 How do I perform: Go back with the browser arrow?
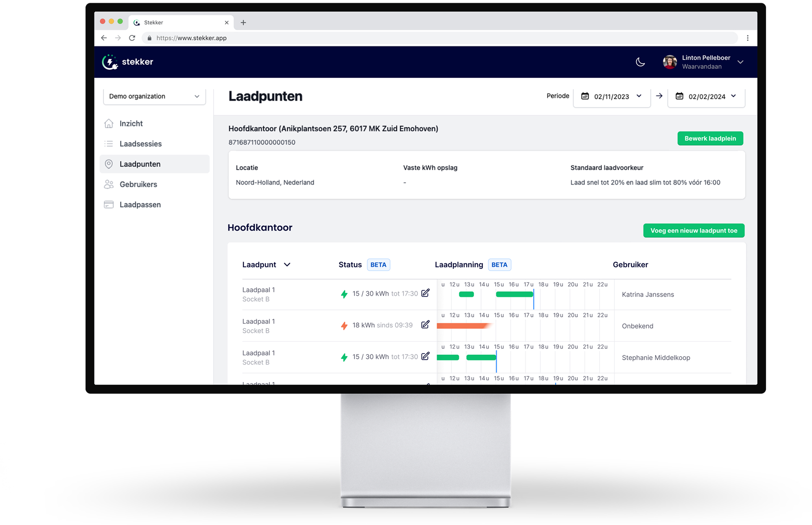104,38
